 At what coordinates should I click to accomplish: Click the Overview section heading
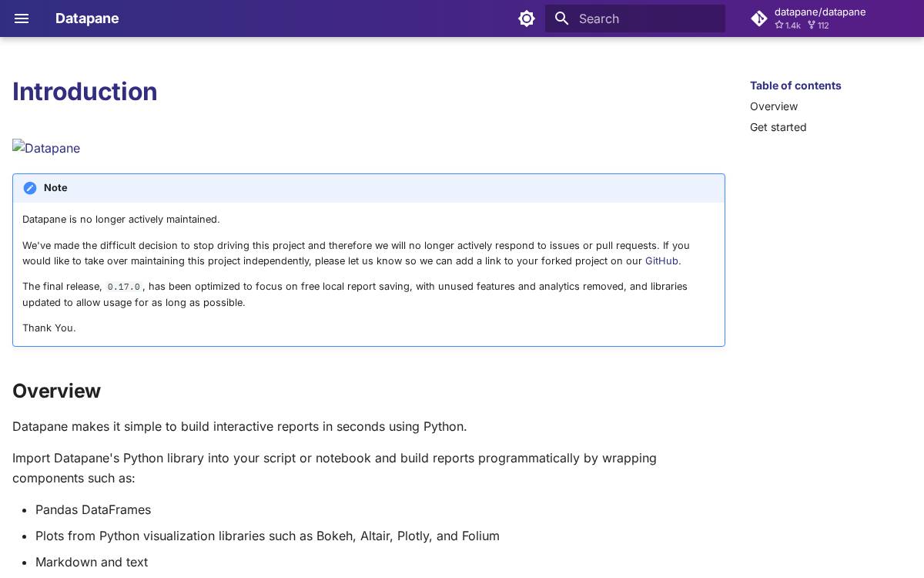pyautogui.click(x=56, y=391)
